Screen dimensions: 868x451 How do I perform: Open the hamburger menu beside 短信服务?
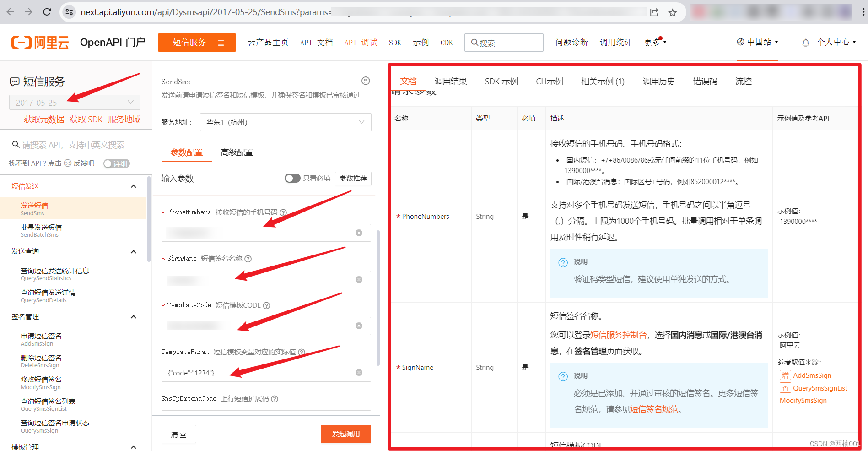click(221, 43)
